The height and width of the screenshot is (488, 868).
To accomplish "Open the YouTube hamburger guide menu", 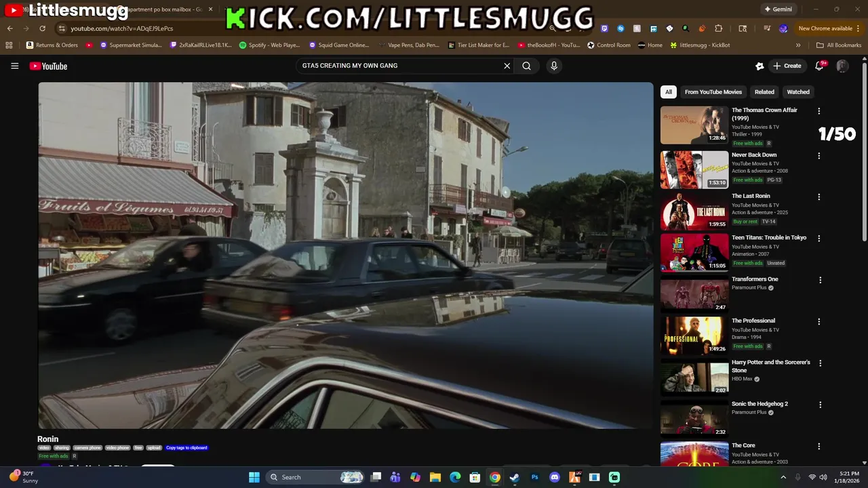I will click(x=14, y=66).
